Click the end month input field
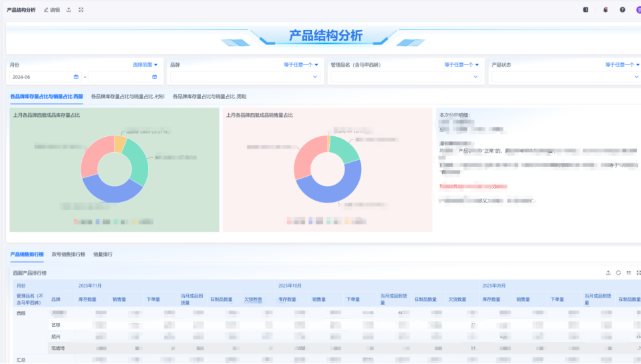641x364 pixels. 120,77
